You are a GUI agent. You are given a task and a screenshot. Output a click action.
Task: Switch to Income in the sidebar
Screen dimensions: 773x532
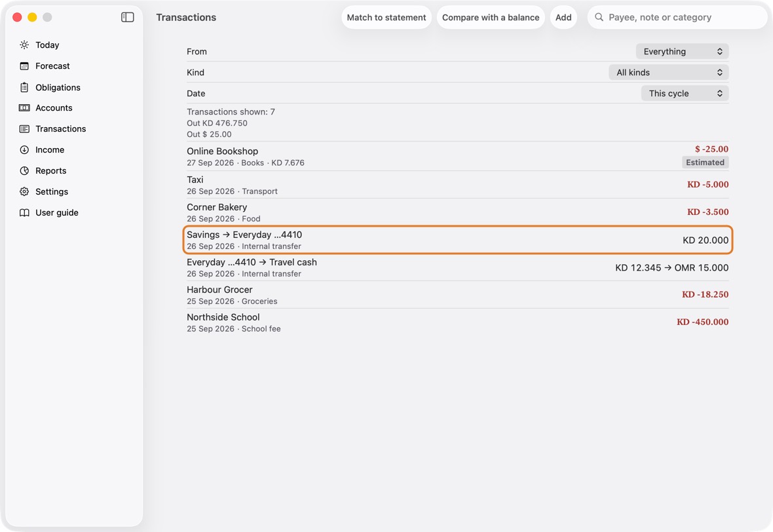click(x=50, y=150)
